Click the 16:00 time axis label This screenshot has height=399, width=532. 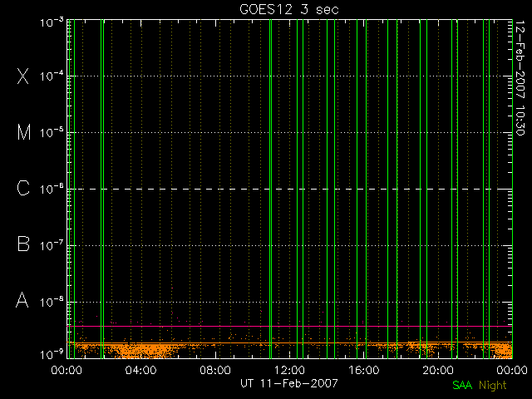coord(364,370)
